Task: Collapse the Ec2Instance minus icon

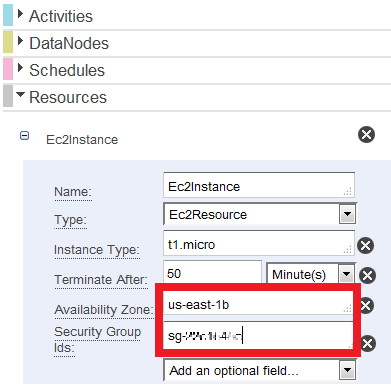Action: point(25,136)
